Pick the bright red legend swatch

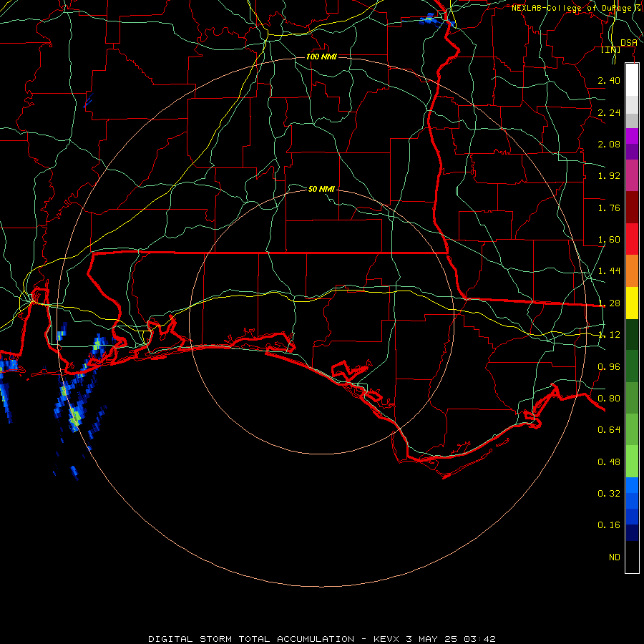coord(632,239)
